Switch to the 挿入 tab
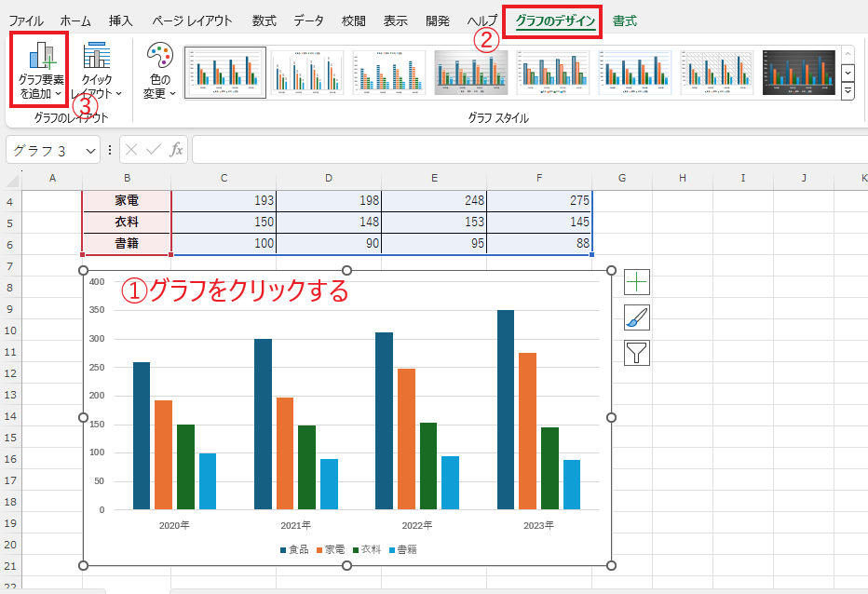This screenshot has height=594, width=868. tap(121, 21)
